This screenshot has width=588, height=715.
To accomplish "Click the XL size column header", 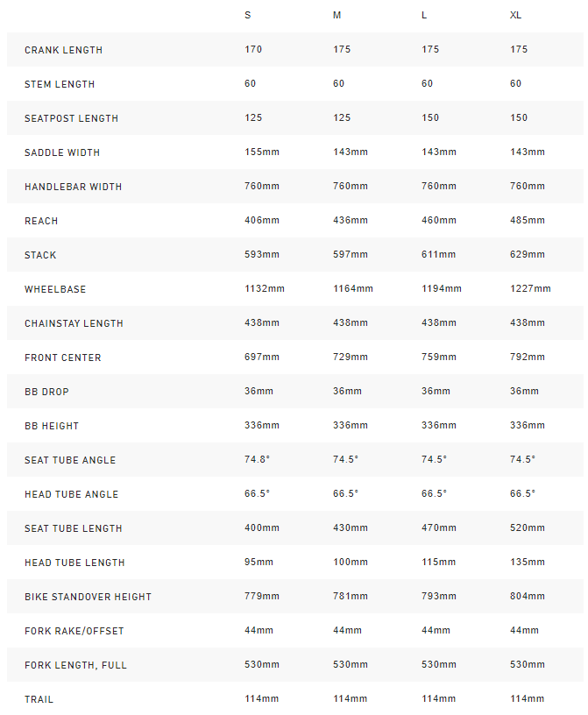I will 516,16.
